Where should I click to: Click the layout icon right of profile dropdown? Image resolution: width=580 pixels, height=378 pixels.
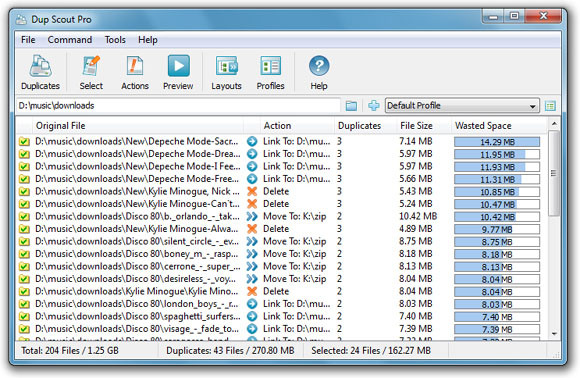tap(550, 106)
